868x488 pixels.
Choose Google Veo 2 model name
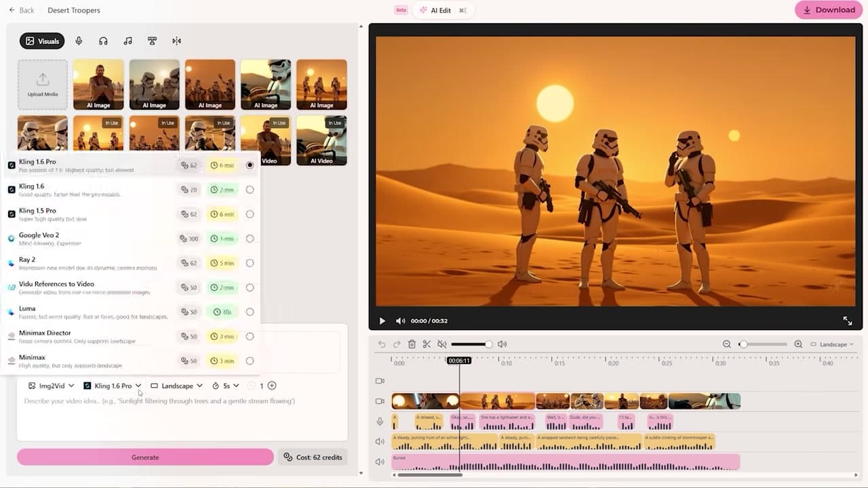point(39,235)
